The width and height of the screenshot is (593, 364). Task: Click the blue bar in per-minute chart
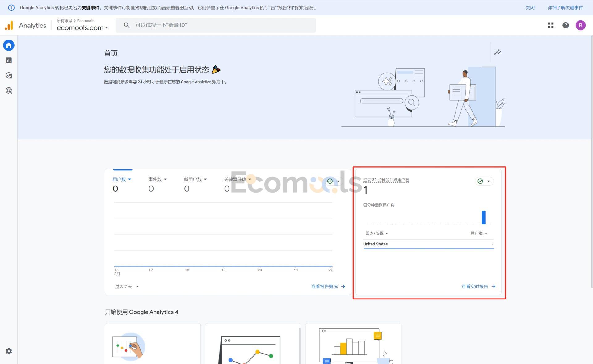click(x=483, y=217)
